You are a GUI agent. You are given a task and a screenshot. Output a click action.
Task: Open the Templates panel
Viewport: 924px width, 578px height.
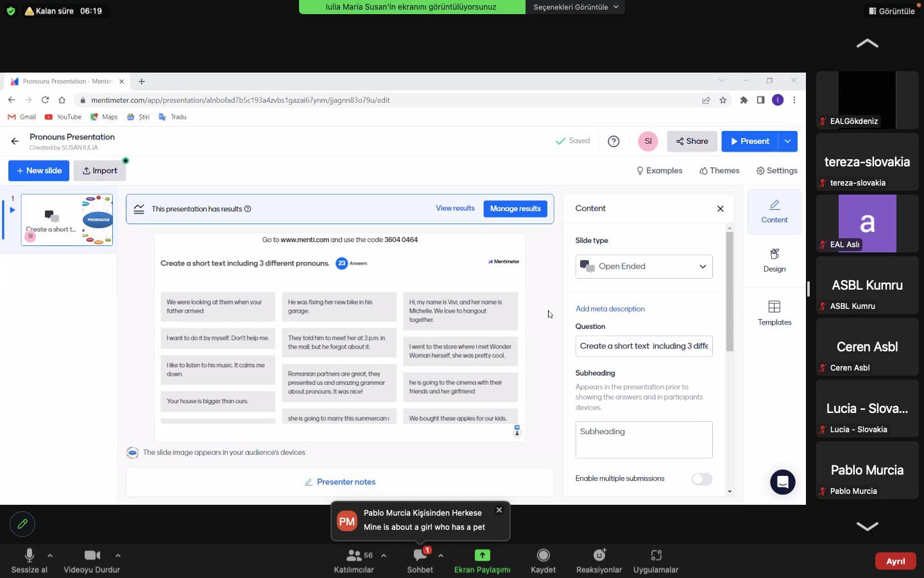774,313
